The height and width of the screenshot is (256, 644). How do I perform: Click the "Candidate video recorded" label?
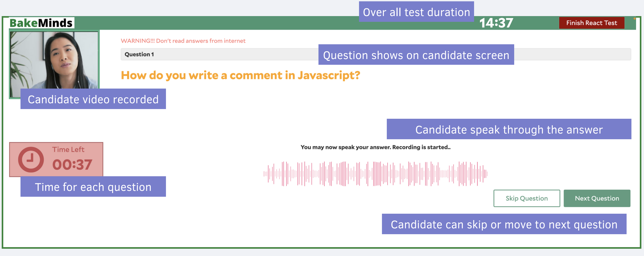tap(93, 99)
